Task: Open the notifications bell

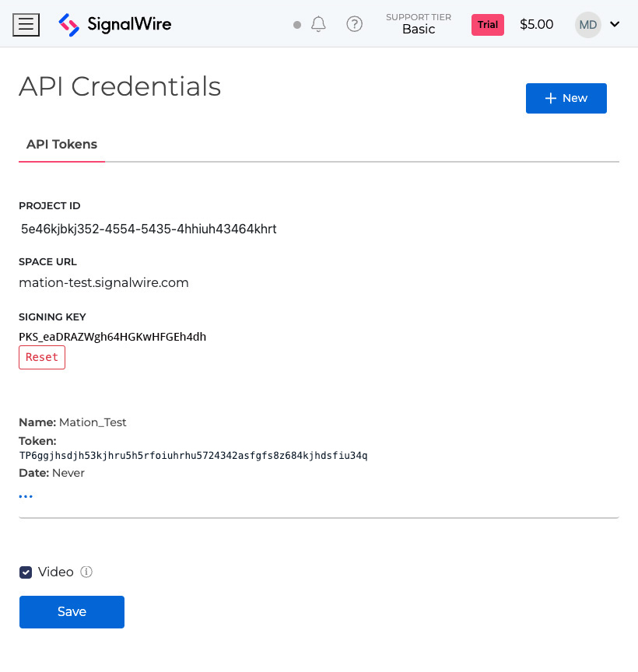Action: [318, 24]
